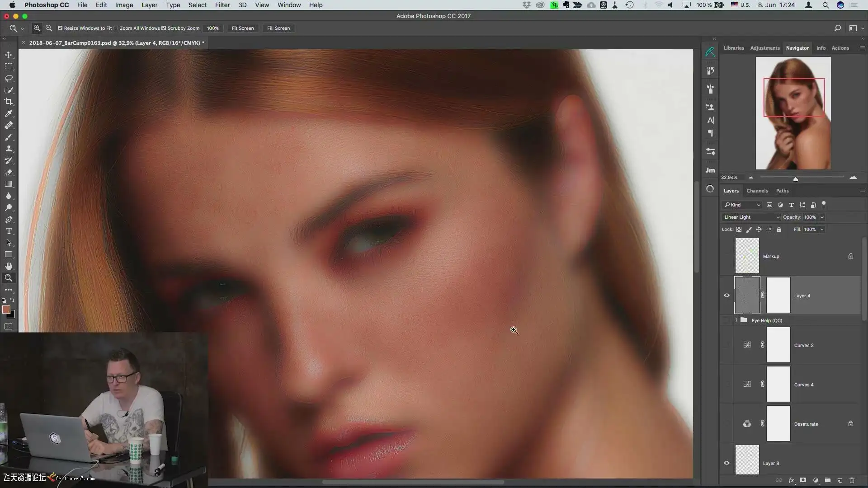The height and width of the screenshot is (488, 868).
Task: Open the Kind filter dropdown
Action: tap(742, 205)
